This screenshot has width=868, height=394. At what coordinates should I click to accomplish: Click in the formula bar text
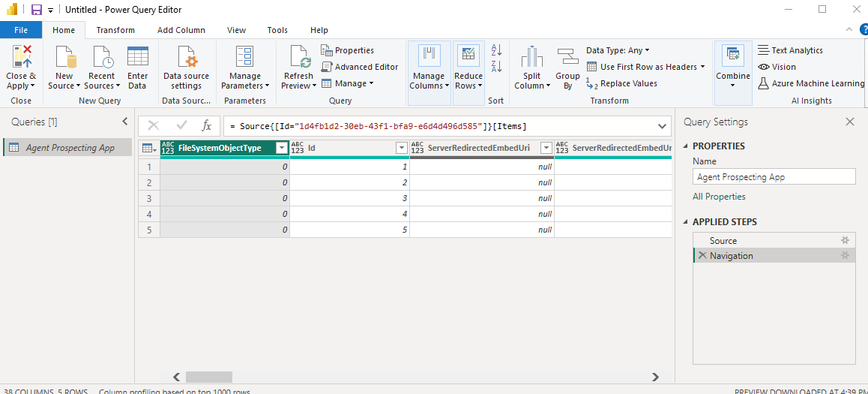point(378,126)
